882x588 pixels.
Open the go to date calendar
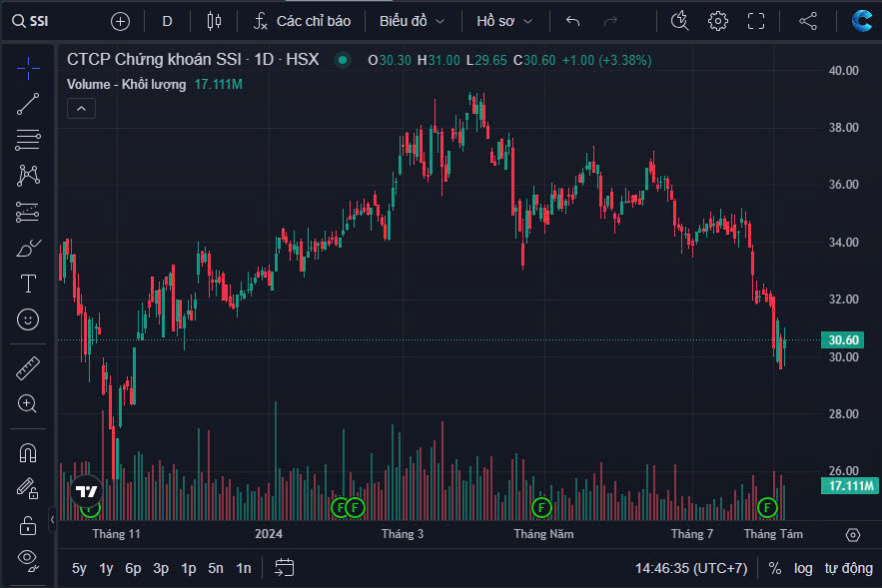click(x=284, y=568)
